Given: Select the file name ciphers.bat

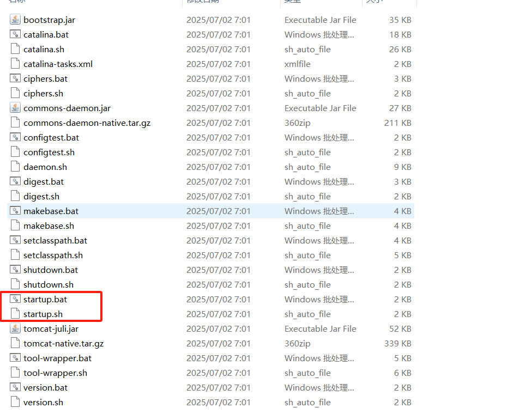Looking at the screenshot, I should point(45,79).
